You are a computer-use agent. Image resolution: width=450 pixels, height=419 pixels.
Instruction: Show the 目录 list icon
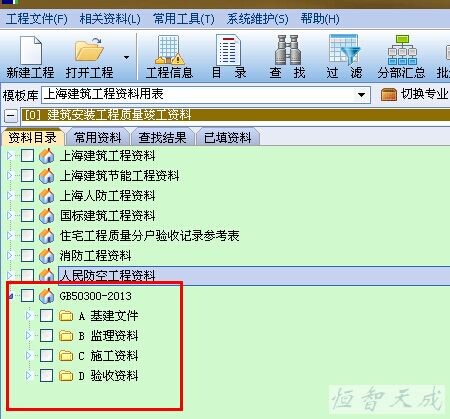(228, 50)
